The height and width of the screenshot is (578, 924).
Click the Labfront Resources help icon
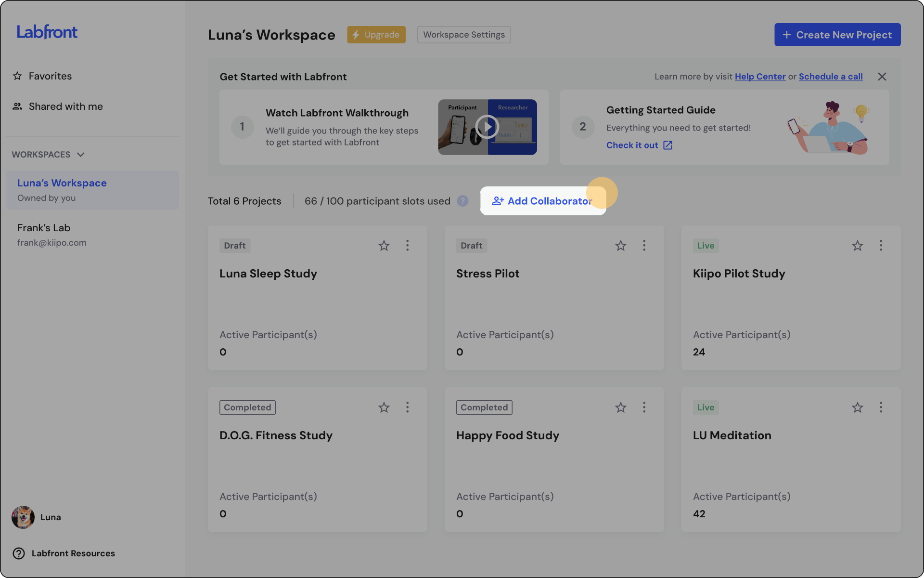(x=19, y=553)
